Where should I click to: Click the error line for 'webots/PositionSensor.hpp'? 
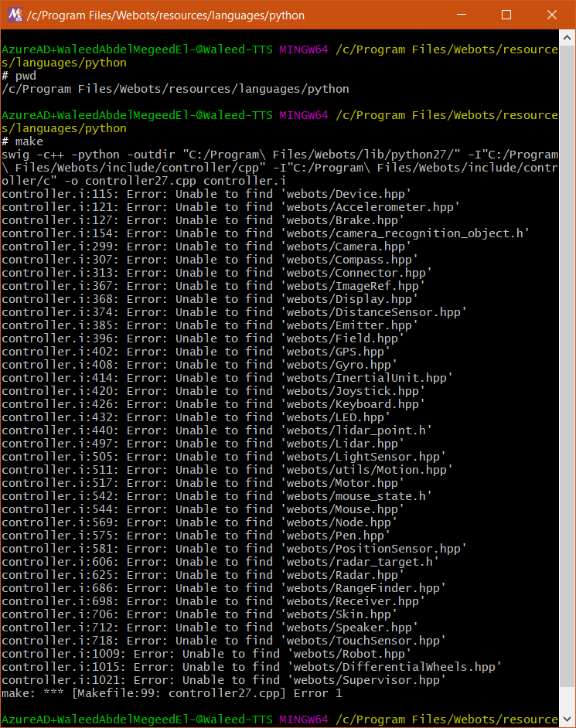(234, 548)
